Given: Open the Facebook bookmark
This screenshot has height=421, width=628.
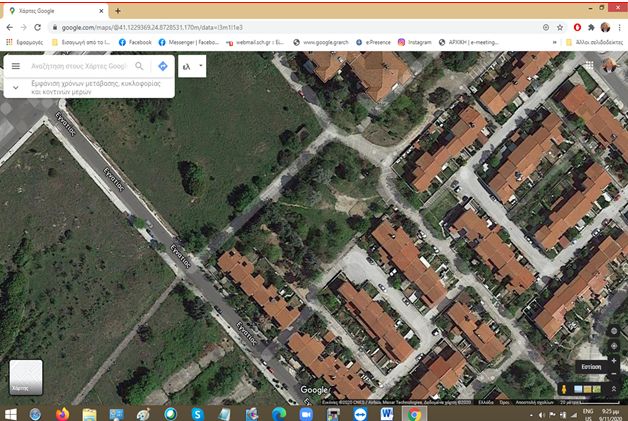Looking at the screenshot, I should [x=133, y=43].
